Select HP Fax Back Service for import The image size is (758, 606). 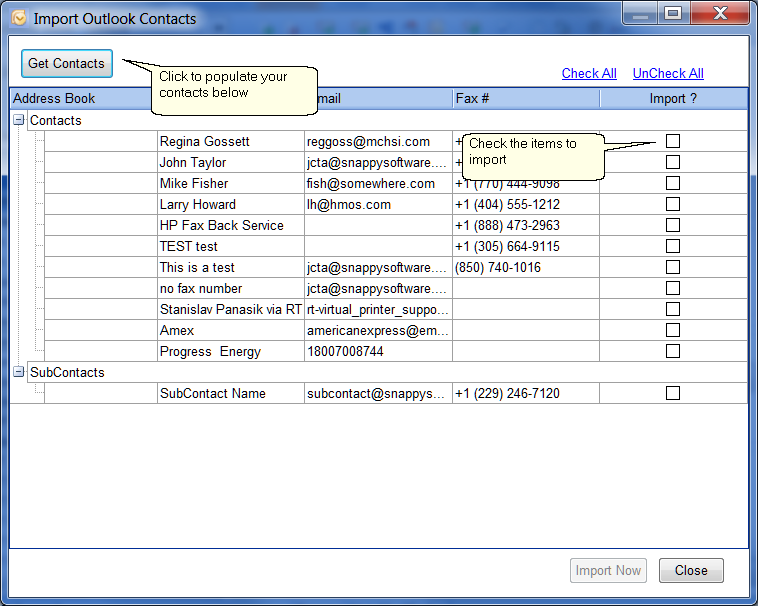click(673, 225)
